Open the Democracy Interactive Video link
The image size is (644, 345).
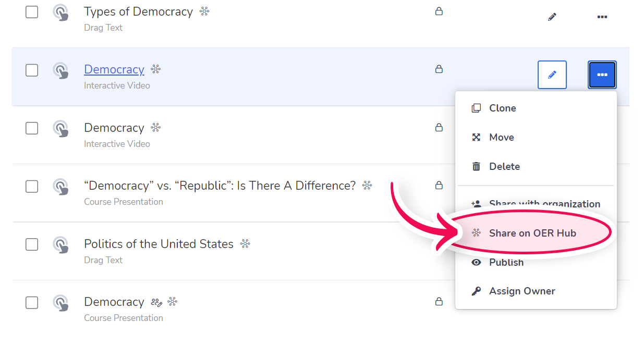coord(114,69)
